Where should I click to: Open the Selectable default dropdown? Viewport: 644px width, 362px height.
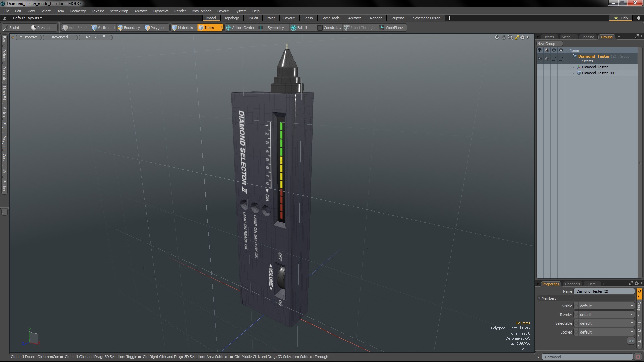pos(604,323)
